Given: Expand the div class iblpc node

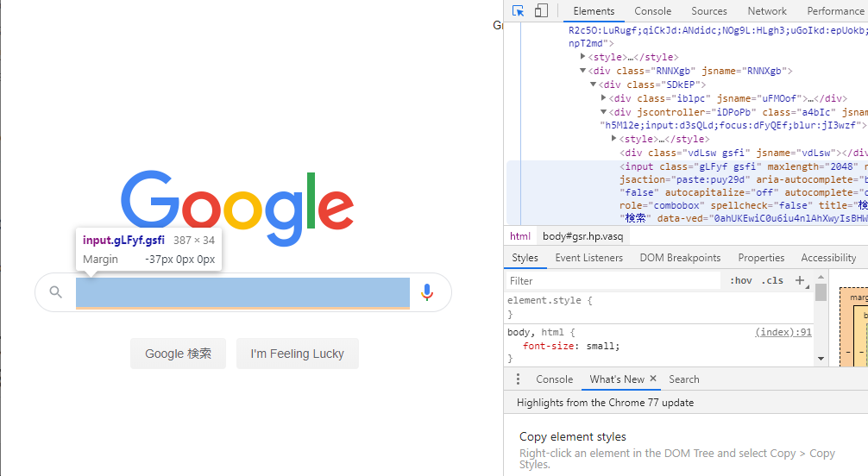Looking at the screenshot, I should (603, 98).
